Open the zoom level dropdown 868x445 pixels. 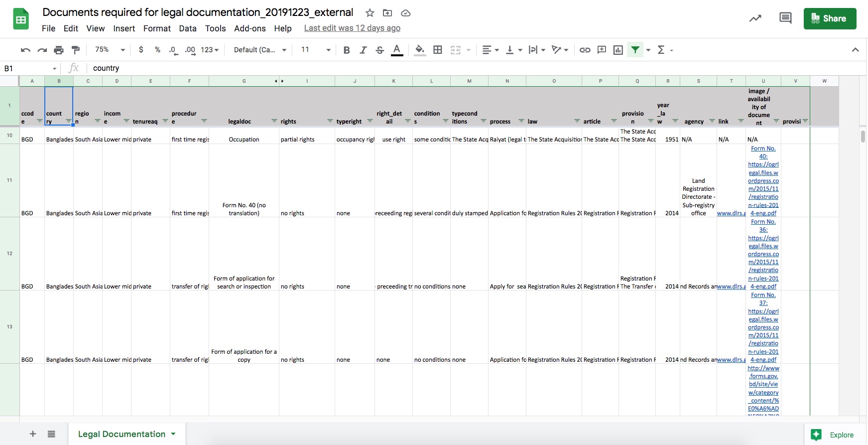pos(110,50)
